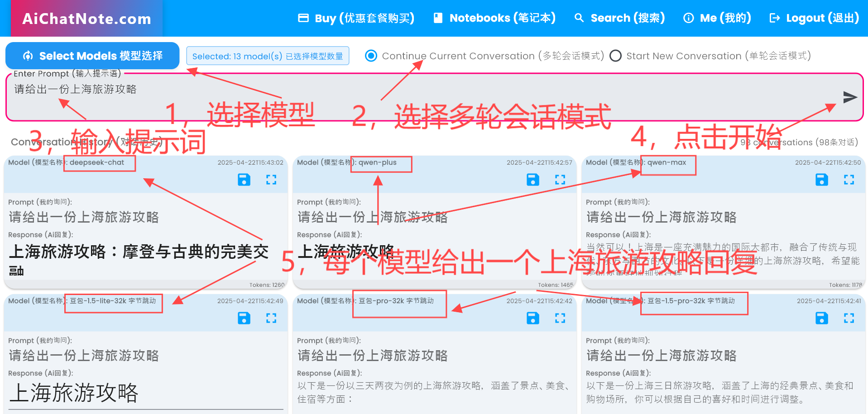The image size is (868, 414).
Task: Save the 豆包-pro-32k conversation
Action: coord(533,318)
